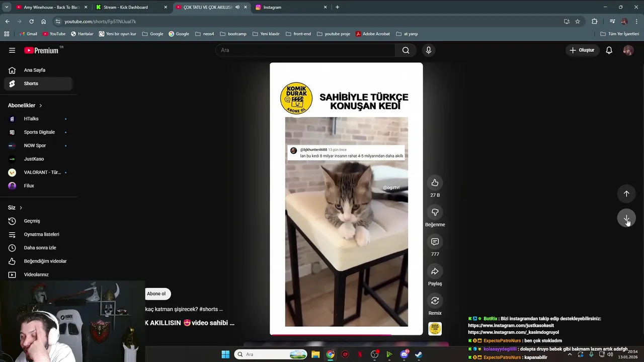
Task: Go back in the browser
Action: click(7, 22)
